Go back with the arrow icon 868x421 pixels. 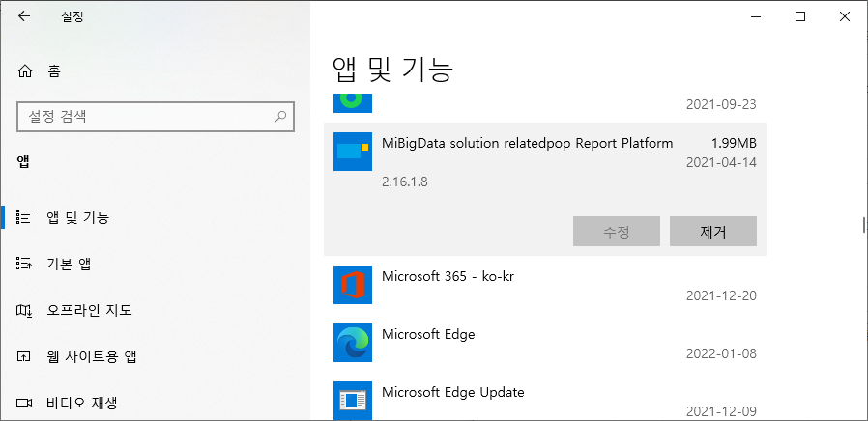pyautogui.click(x=24, y=16)
